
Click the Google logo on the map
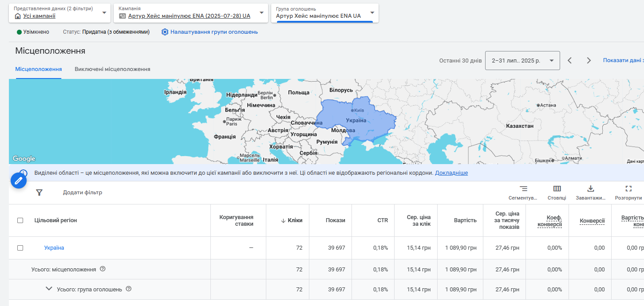pos(24,159)
